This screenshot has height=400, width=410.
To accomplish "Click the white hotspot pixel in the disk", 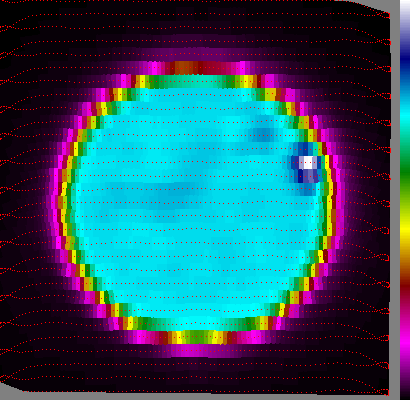I will [x=308, y=163].
